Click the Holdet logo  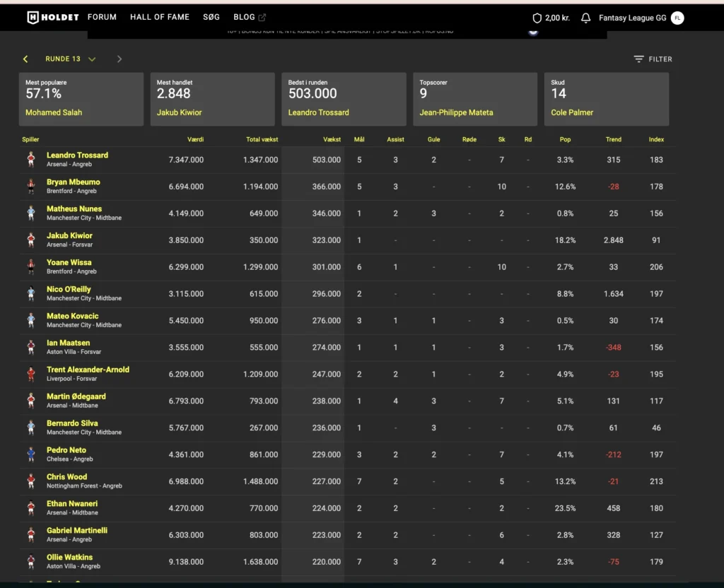[52, 18]
